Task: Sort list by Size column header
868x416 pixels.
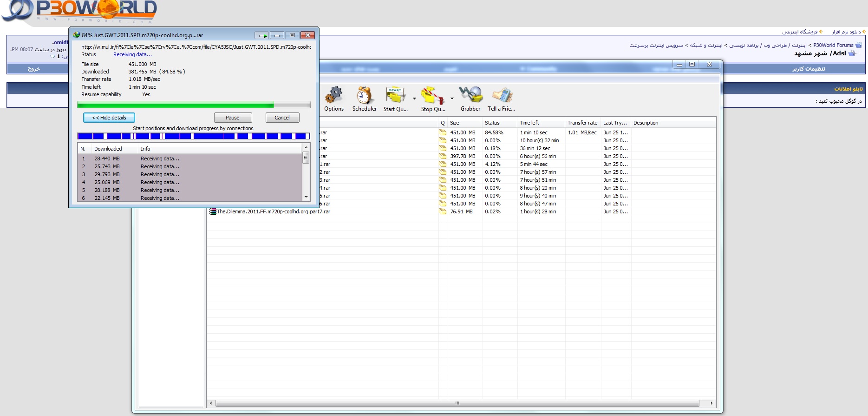Action: [x=465, y=123]
